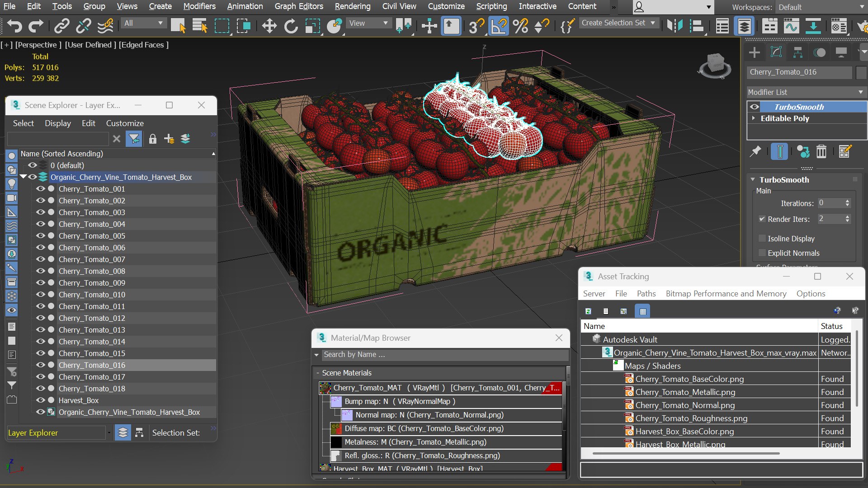868x488 pixels.
Task: Select Cherry_Tomato_010 in Scene Explorer
Action: coord(92,295)
